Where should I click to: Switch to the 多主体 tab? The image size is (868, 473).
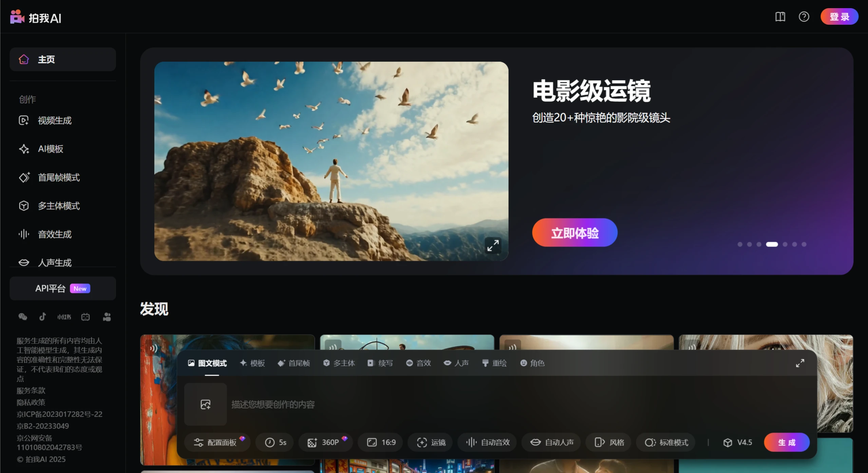click(339, 363)
